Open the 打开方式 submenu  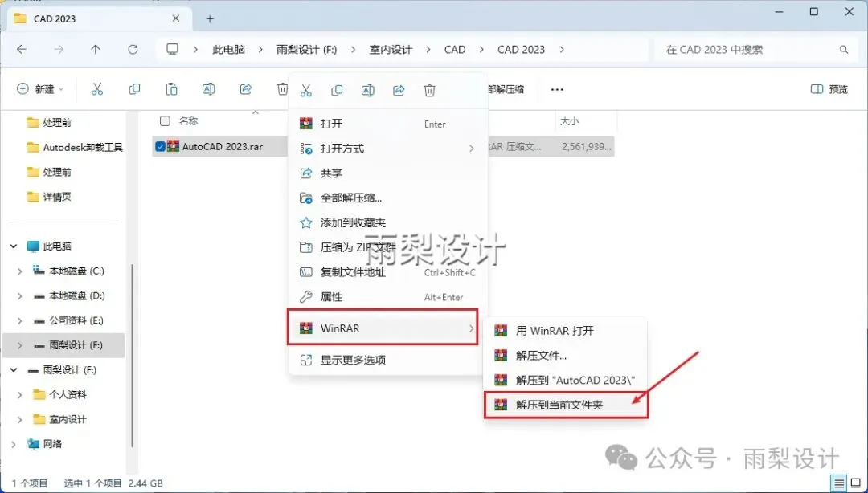[x=387, y=149]
